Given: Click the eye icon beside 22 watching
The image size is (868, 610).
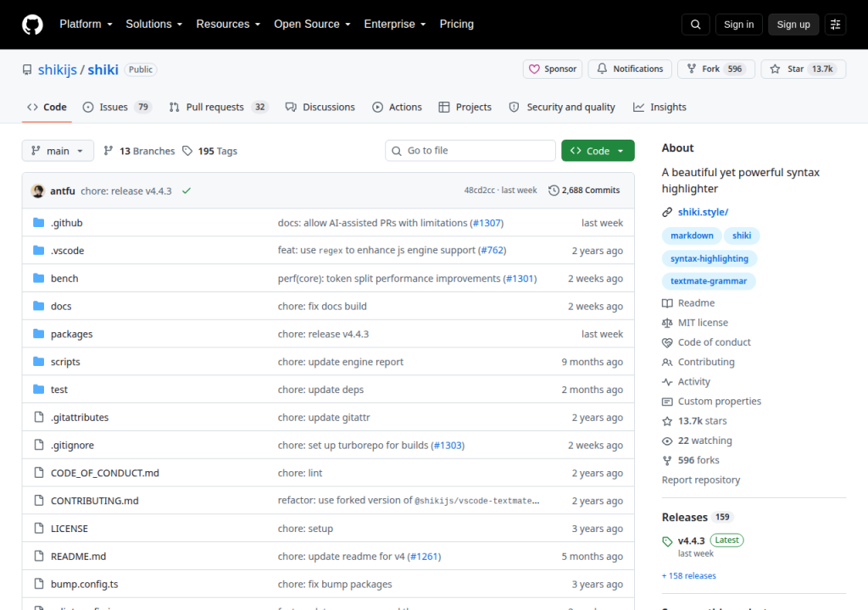Looking at the screenshot, I should (667, 441).
